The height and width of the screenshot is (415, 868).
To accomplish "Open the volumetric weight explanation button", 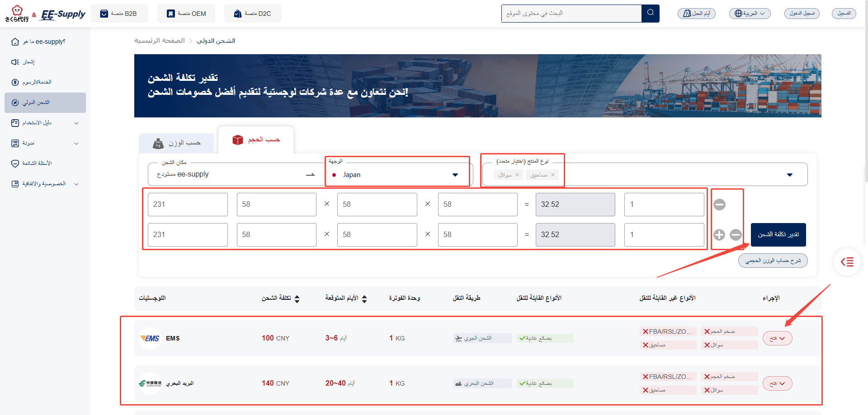I will (x=773, y=261).
